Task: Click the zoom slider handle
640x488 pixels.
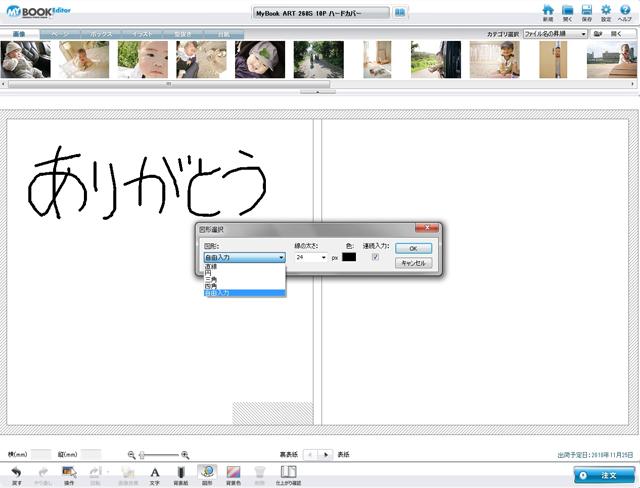Action: tap(142, 455)
